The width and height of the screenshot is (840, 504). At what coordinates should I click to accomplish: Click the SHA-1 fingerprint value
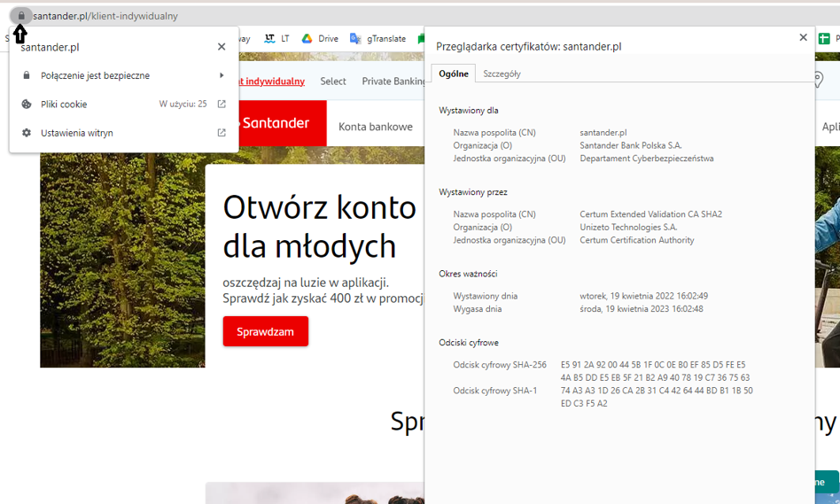[x=657, y=397]
